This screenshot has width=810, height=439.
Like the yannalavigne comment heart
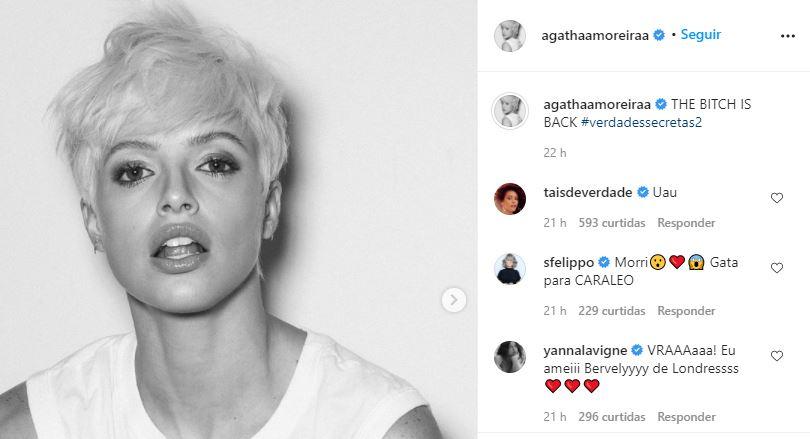click(x=776, y=356)
